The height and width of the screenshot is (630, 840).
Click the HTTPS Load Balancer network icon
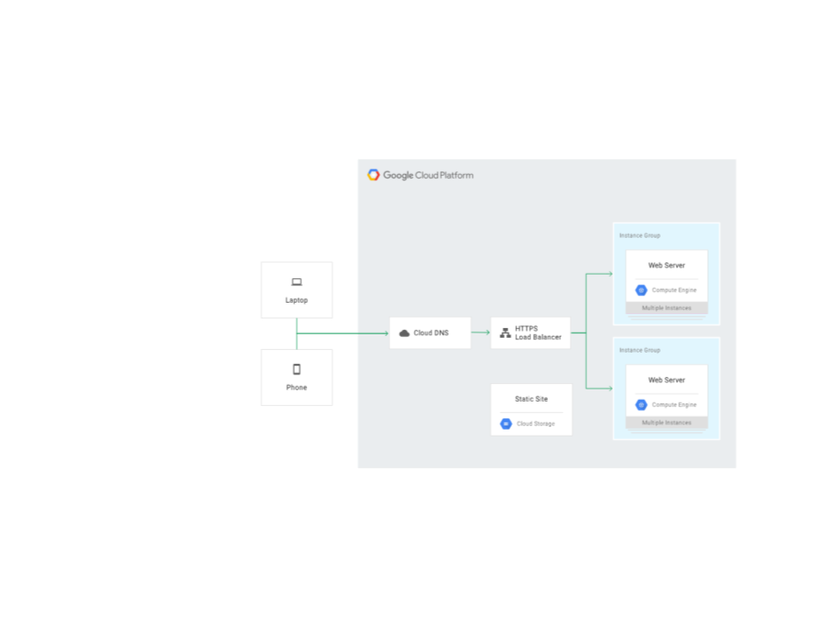[505, 332]
